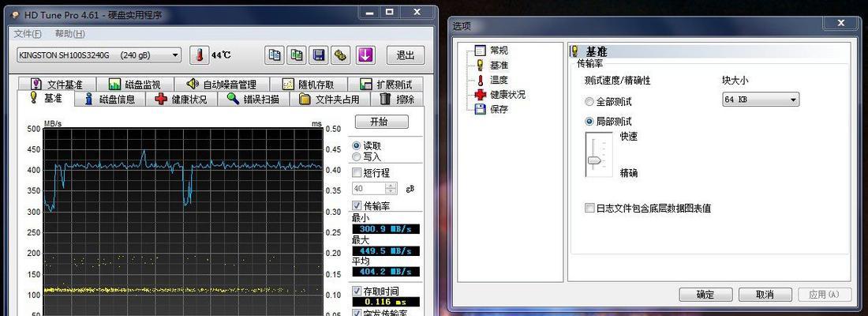This screenshot has width=868, height=316.
Task: Click the short stroke 40 value field
Action: [x=369, y=189]
